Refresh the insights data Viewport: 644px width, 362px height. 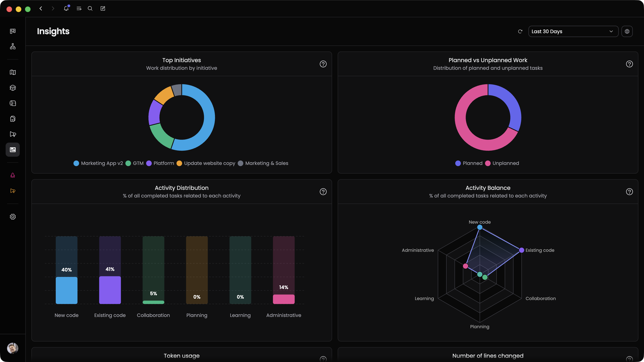click(520, 32)
